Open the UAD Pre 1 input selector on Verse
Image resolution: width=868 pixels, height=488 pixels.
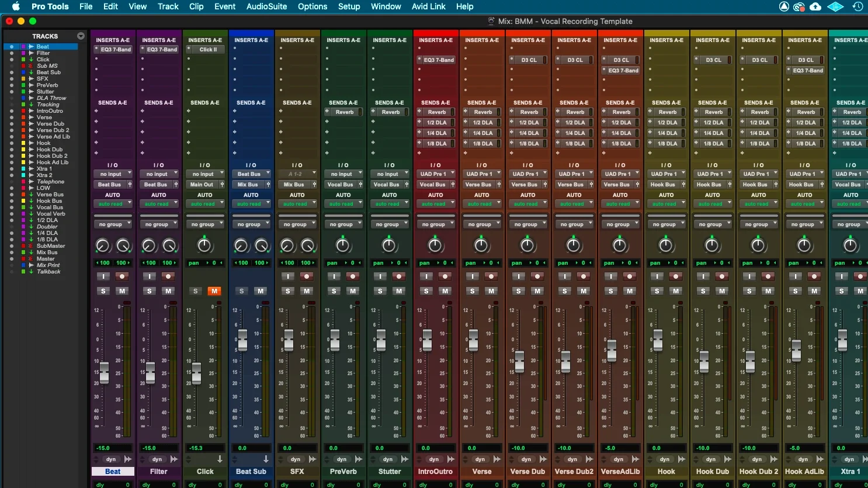(x=482, y=174)
